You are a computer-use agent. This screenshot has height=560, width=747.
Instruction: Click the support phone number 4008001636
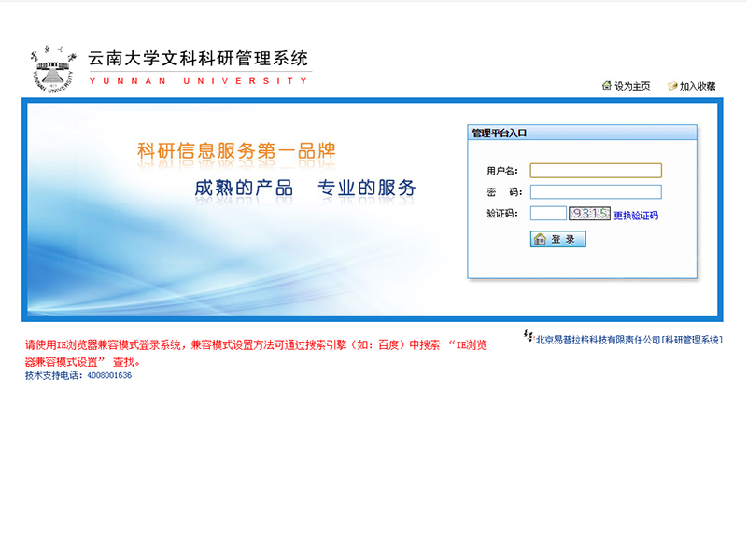109,375
